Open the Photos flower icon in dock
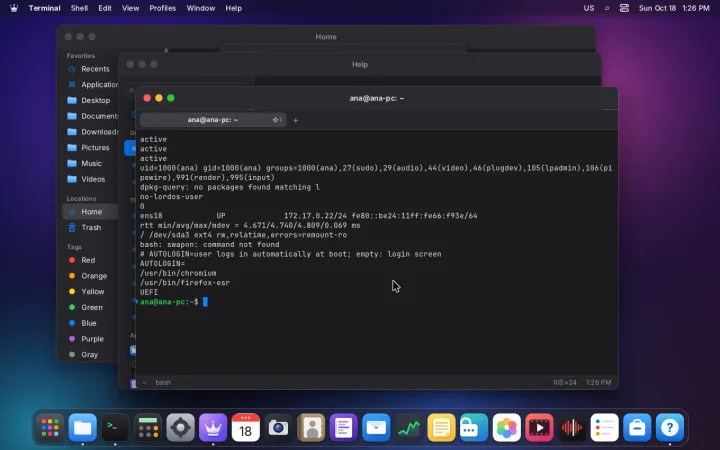Image resolution: width=720 pixels, height=450 pixels. coord(506,428)
